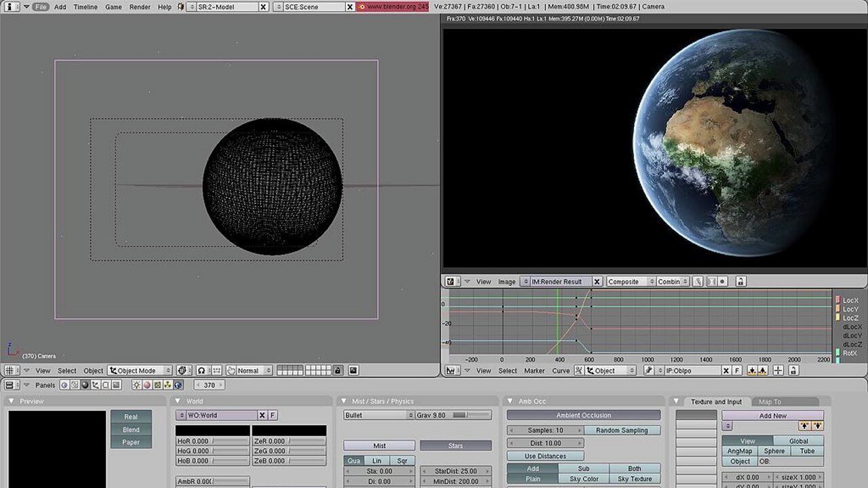
Task: Toggle the Ambient Occlusion button
Action: tap(583, 415)
